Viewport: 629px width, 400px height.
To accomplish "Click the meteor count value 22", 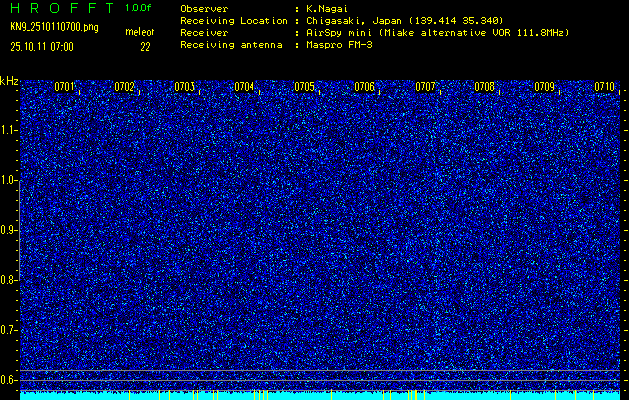I will 145,46.
